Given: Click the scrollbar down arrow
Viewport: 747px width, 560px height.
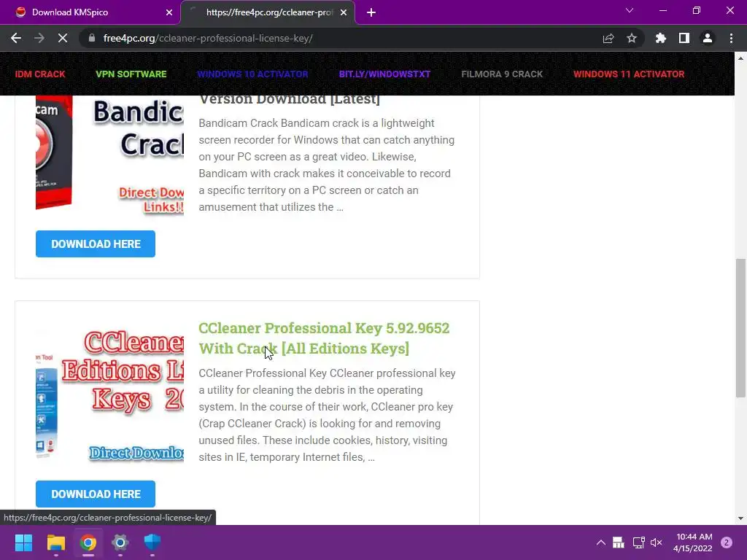Looking at the screenshot, I should (x=740, y=518).
